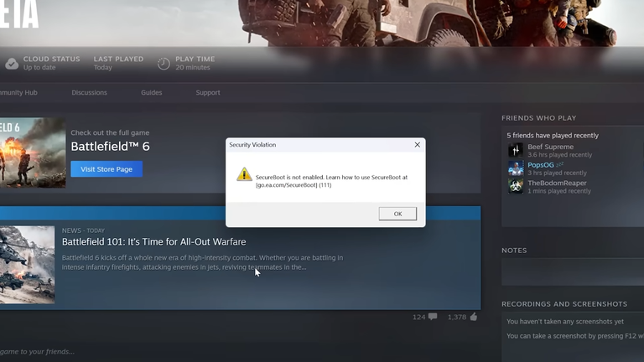The height and width of the screenshot is (362, 644).
Task: Click TheBodomReaper avatar
Action: 516,186
